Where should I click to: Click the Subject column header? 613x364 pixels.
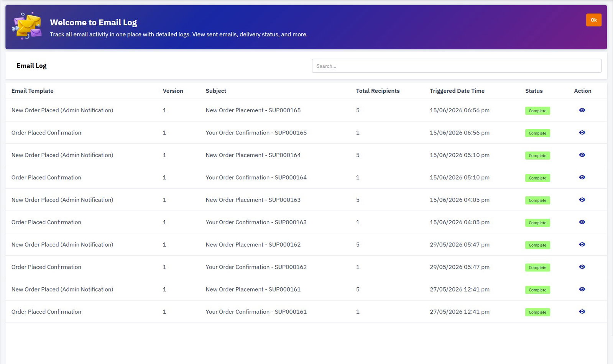[x=216, y=91]
